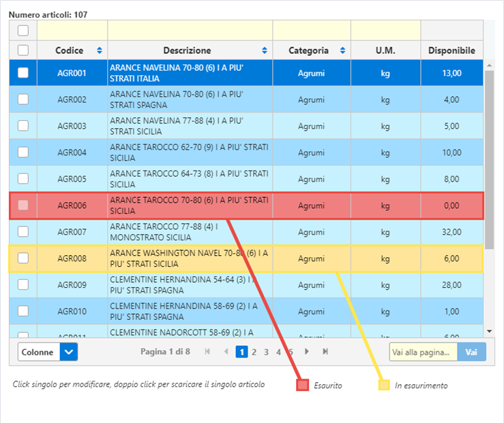The height and width of the screenshot is (423, 504).
Task: Open the Colonne dropdown arrow
Action: click(x=69, y=352)
